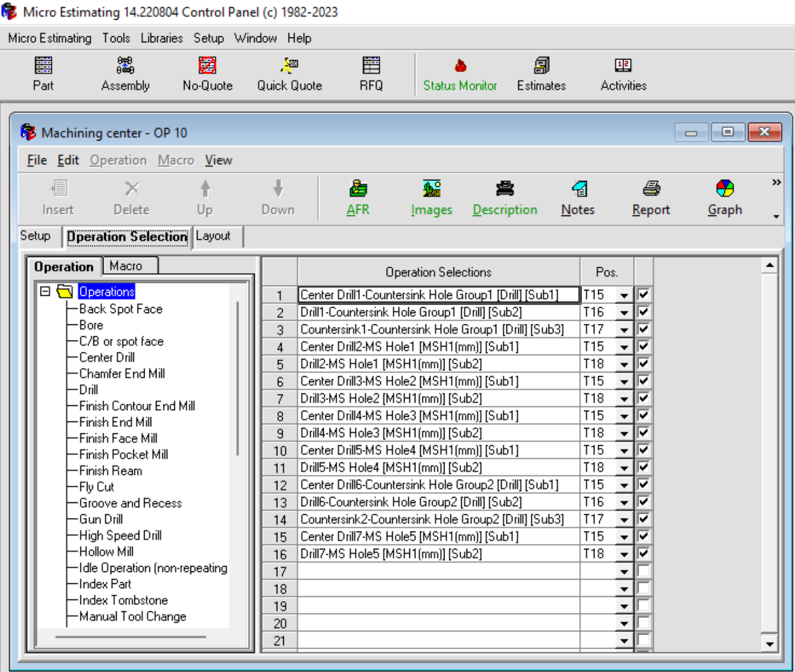The width and height of the screenshot is (795, 672).
Task: Select Manual Tool Change operation
Action: [133, 616]
